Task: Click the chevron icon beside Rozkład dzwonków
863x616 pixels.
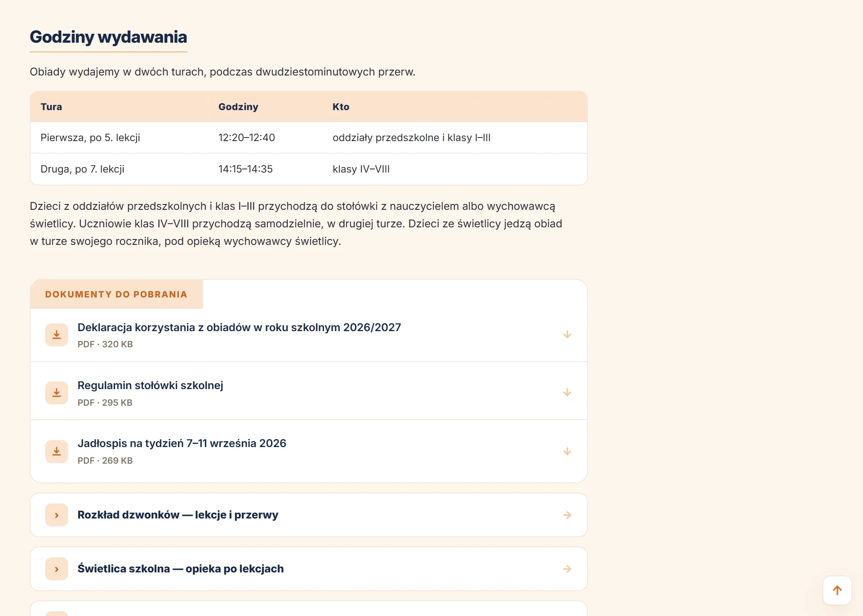Action: click(x=57, y=515)
